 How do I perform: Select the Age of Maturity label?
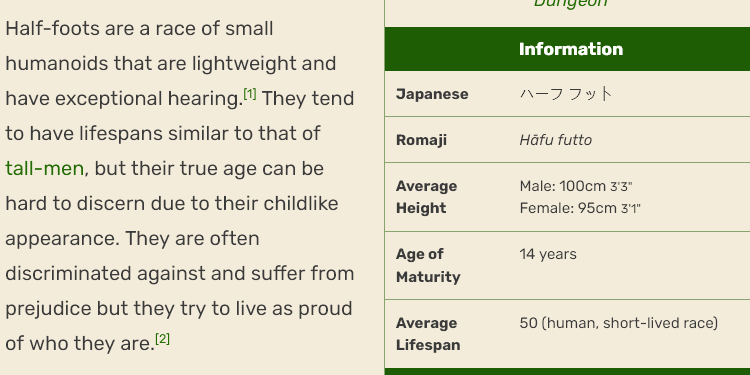428,265
